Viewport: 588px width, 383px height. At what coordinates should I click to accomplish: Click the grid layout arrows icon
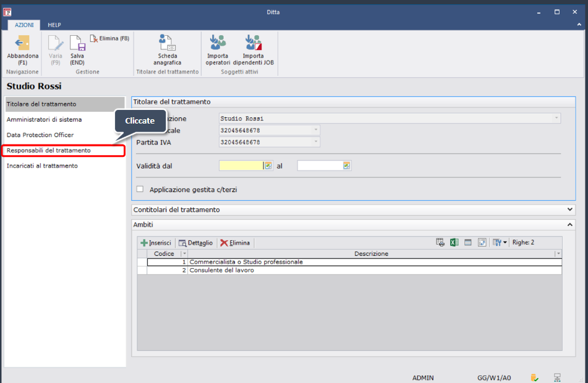pos(482,243)
